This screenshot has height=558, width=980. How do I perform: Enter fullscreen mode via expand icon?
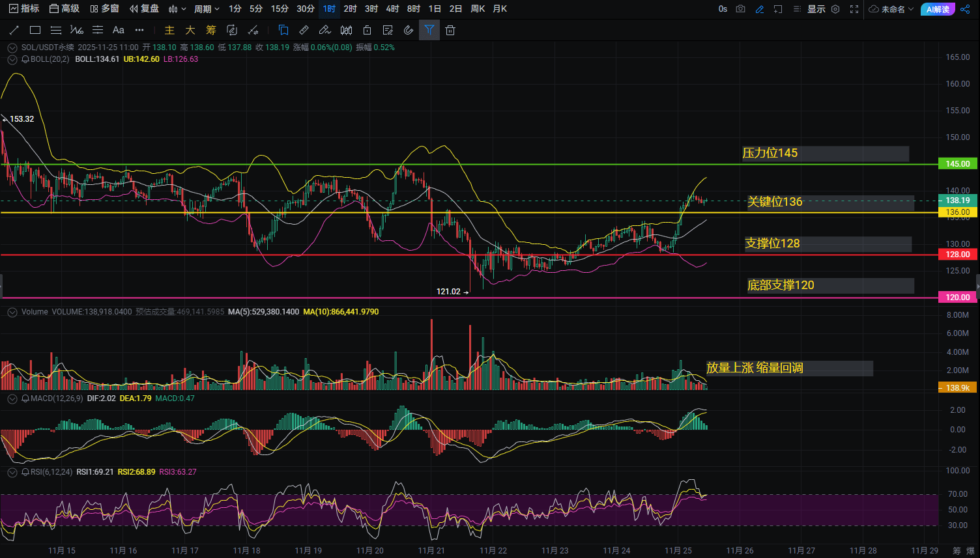click(x=854, y=9)
